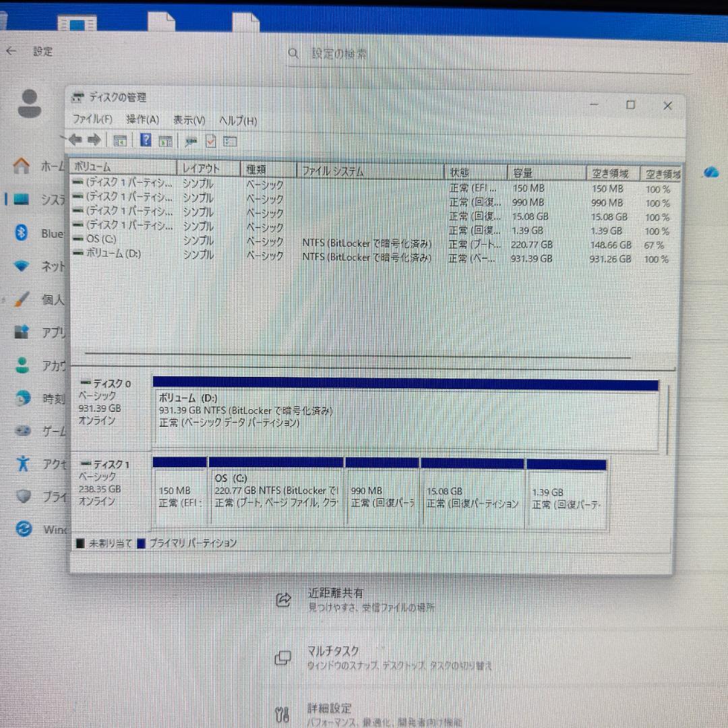Screen dimensions: 728x728
Task: Select the 990 MB recovery volume row in list
Action: pyautogui.click(x=373, y=200)
